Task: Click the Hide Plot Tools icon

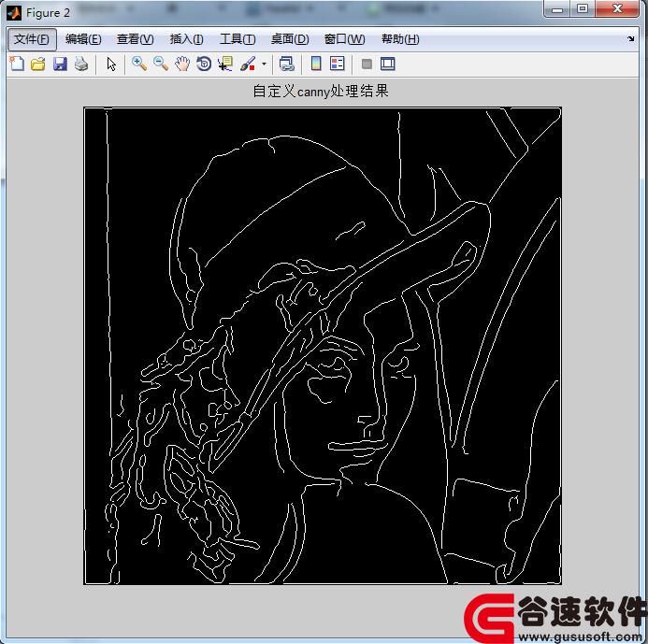Action: tap(367, 64)
